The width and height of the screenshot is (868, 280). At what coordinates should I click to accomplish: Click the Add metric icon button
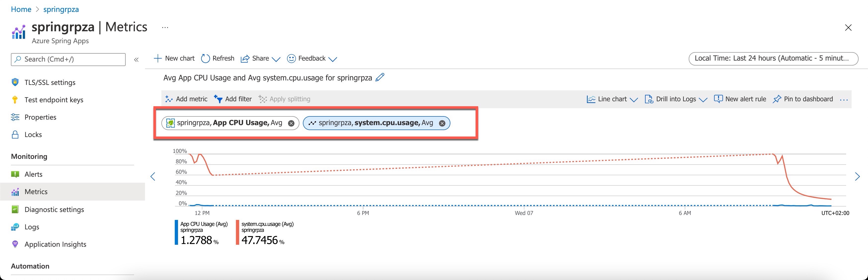(169, 99)
